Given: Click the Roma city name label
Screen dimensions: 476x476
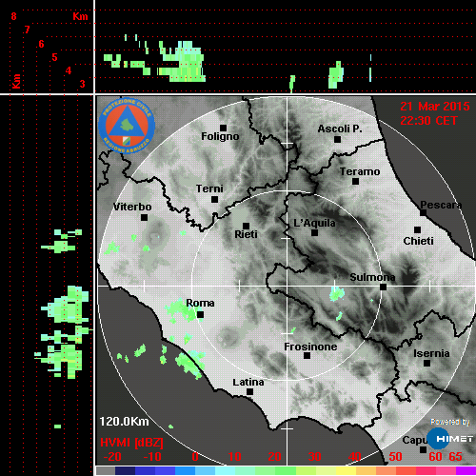Looking at the screenshot, I should (200, 303).
